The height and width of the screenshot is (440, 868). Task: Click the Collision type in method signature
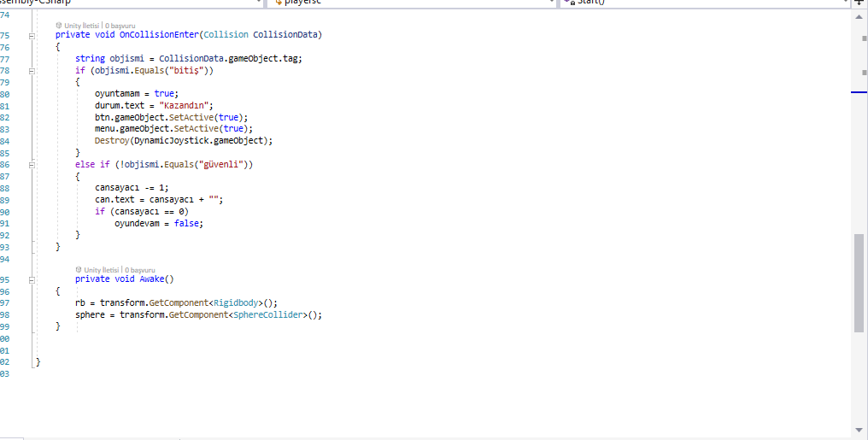coord(226,35)
